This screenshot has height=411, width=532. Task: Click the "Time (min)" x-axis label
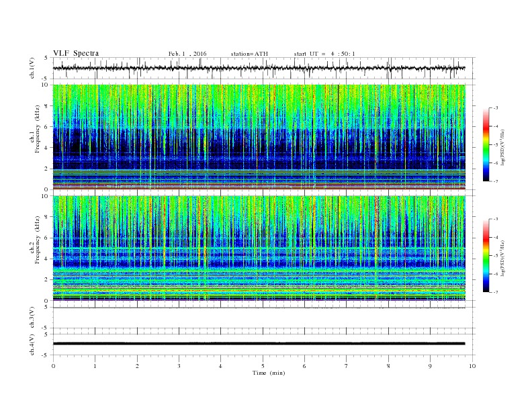click(269, 373)
